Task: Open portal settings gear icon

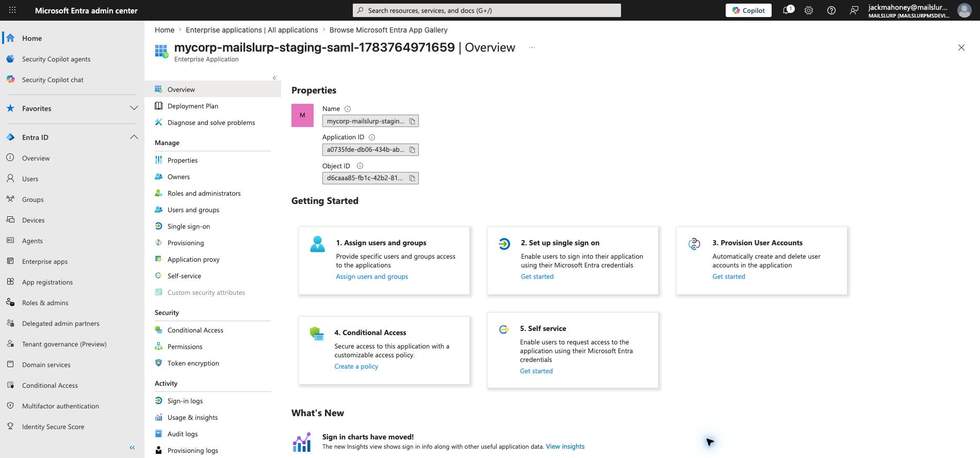Action: click(809, 10)
